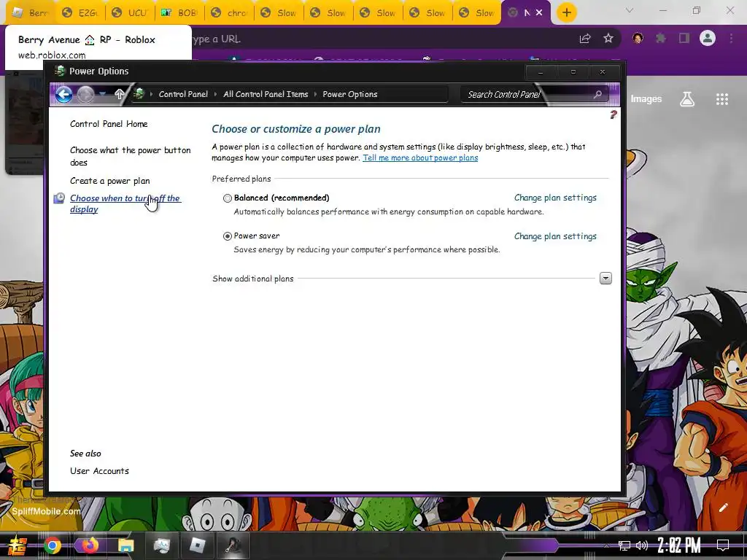Click the avatar extension icon in Chrome toolbar
Viewport: 747px width, 560px height.
(x=638, y=39)
